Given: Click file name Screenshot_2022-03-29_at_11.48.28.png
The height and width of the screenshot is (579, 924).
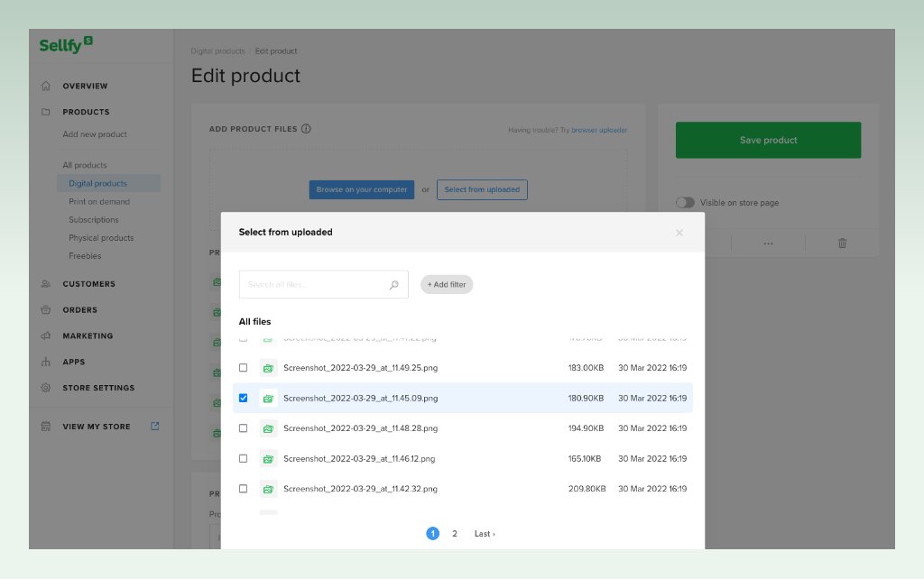Looking at the screenshot, I should pyautogui.click(x=361, y=428).
